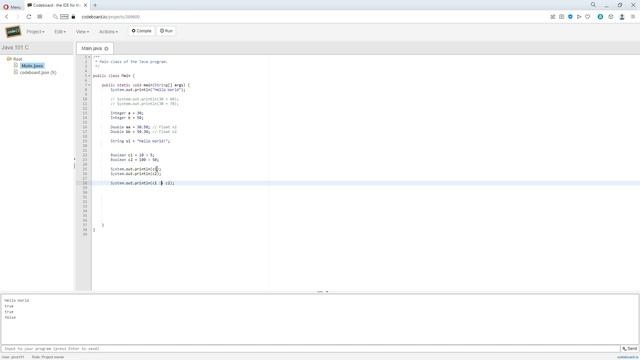The width and height of the screenshot is (640, 360).
Task: Go back in browser history
Action: tap(7, 17)
